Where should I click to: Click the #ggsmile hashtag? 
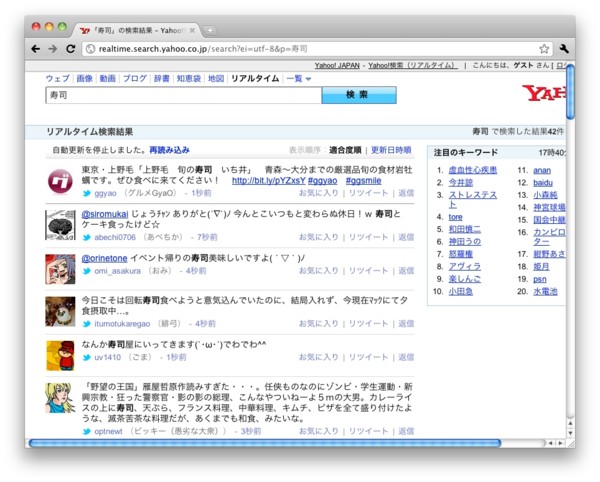coord(364,181)
